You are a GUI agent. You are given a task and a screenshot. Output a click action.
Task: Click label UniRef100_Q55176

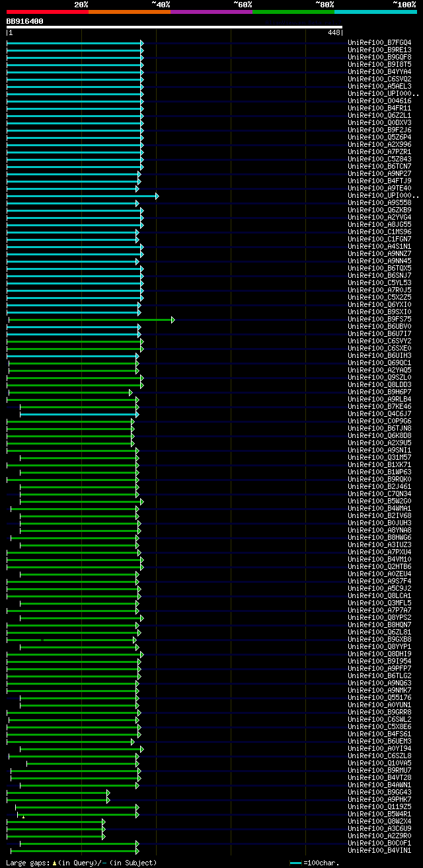(379, 698)
